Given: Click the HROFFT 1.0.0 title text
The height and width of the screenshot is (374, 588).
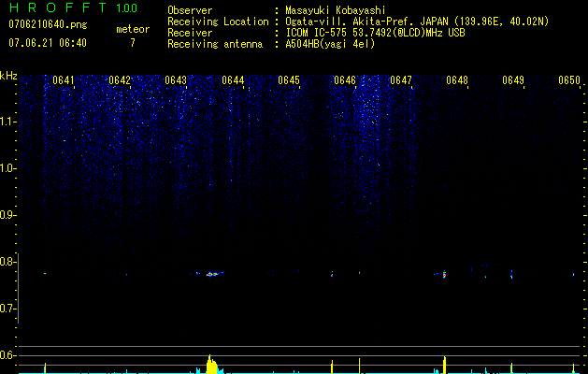Looking at the screenshot, I should click(x=73, y=7).
